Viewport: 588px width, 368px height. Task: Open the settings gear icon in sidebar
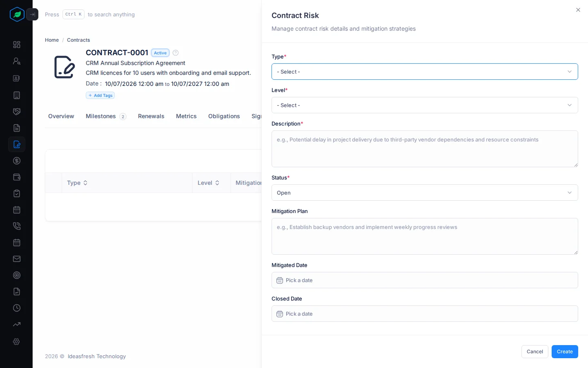tap(17, 341)
